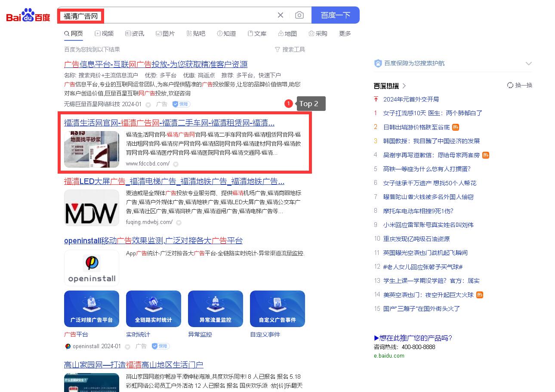Open hot search 小米回应雷军账号真实姓名叫刘伟

tap(429, 225)
